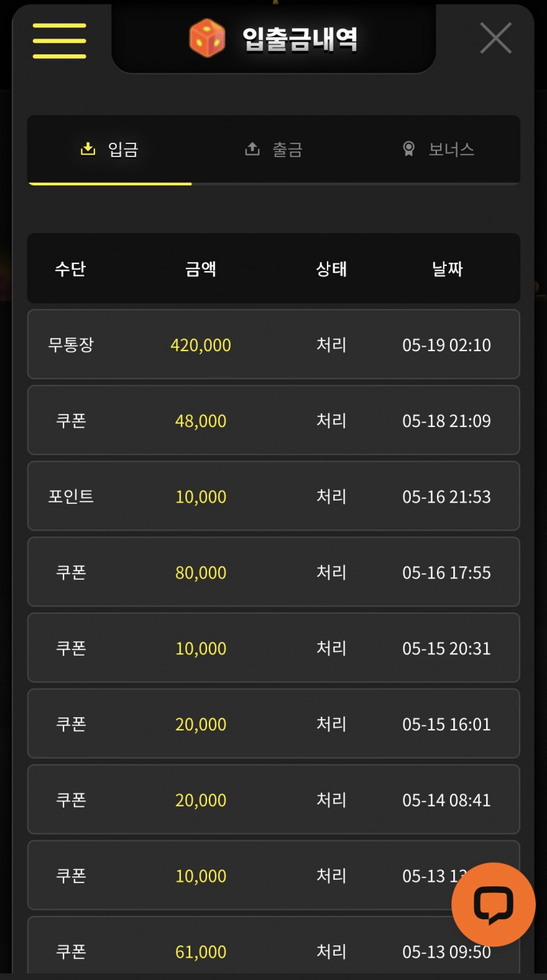Close the 입출금내역 panel with X
Image resolution: width=547 pixels, height=980 pixels.
point(496,38)
